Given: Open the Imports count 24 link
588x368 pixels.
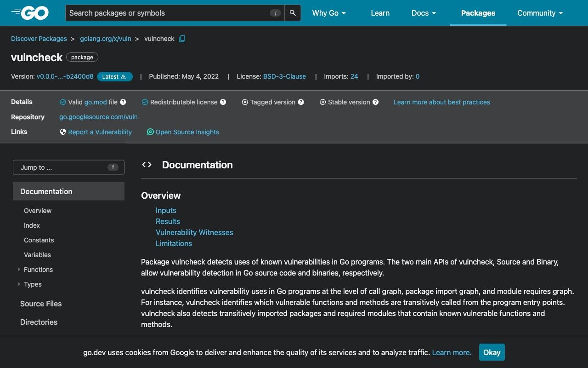Looking at the screenshot, I should 354,76.
